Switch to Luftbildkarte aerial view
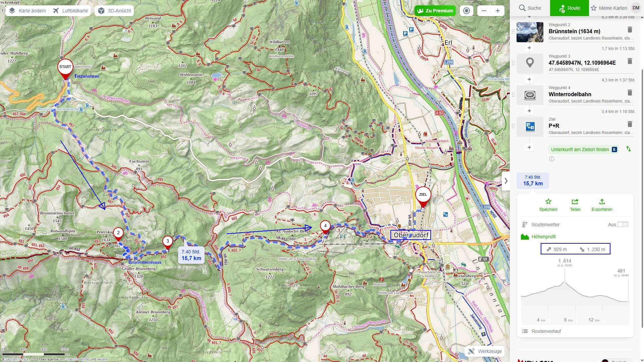This screenshot has height=362, width=644. click(70, 11)
